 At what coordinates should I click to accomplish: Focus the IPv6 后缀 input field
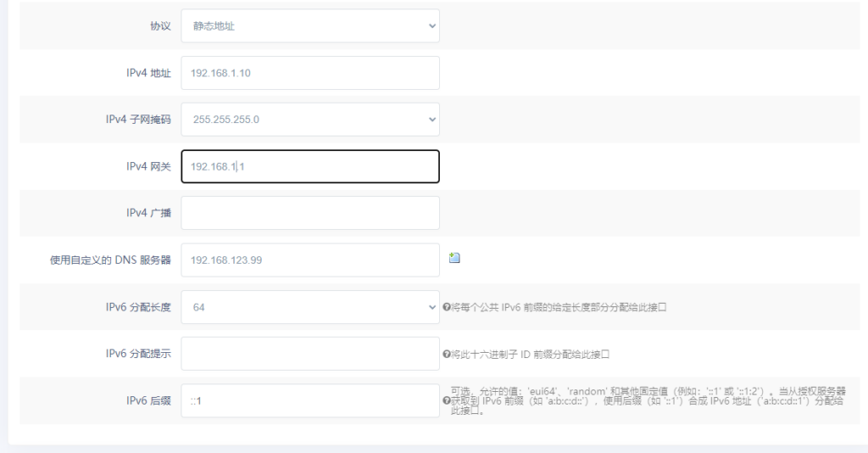click(310, 400)
